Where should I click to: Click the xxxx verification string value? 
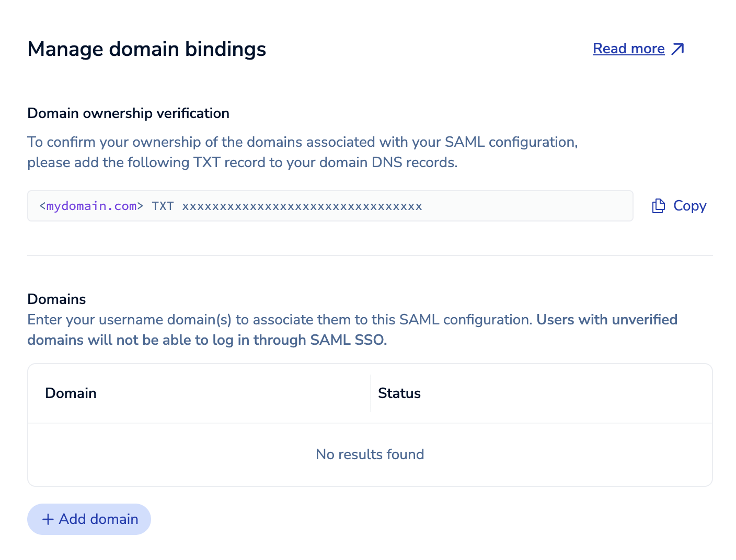302,206
